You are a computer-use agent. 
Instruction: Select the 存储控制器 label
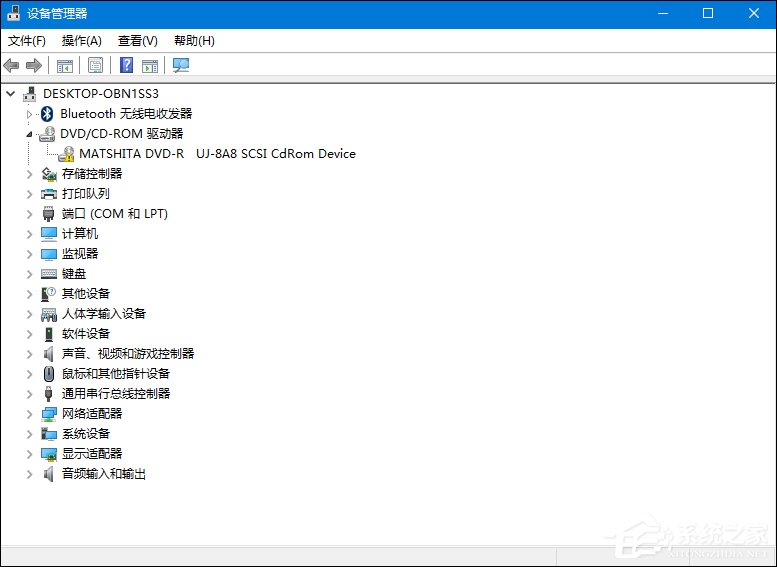(x=92, y=173)
